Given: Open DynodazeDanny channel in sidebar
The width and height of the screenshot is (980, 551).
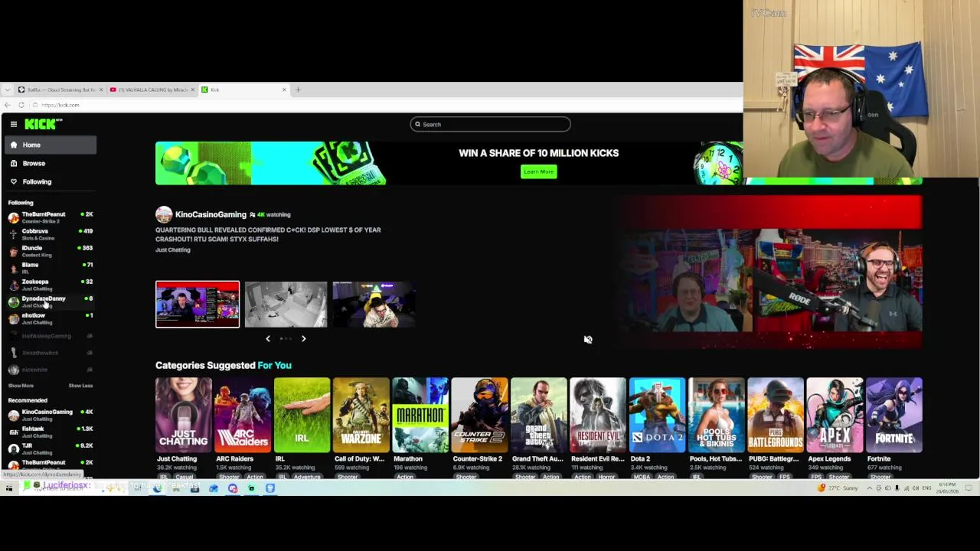Looking at the screenshot, I should click(50, 302).
